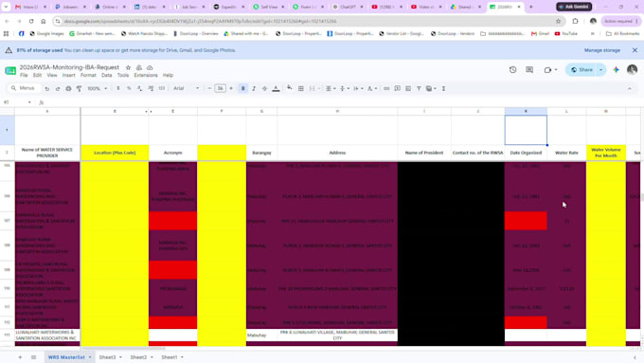Open YouTube bookmark
This screenshot has width=644, height=363.
(x=566, y=34)
